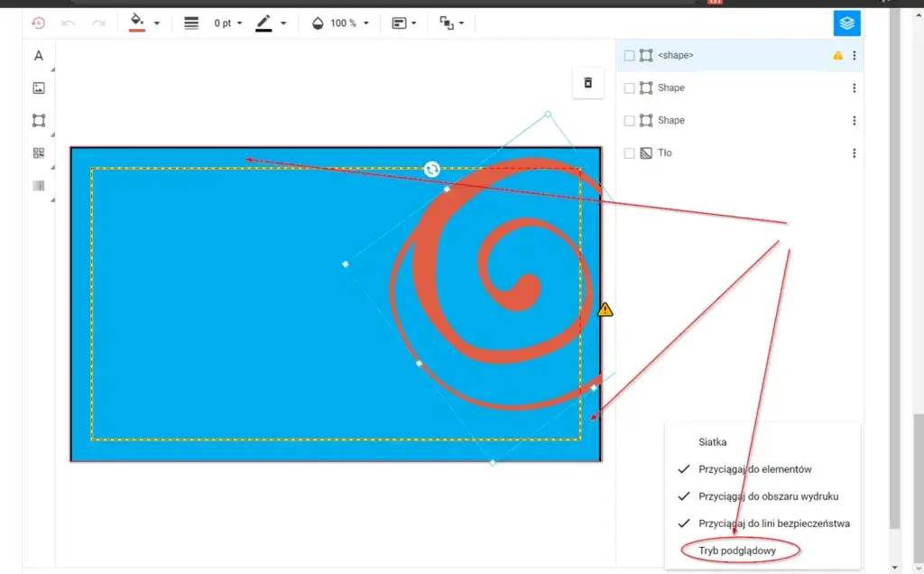Image resolution: width=924 pixels, height=574 pixels.
Task: Open the fill color dropdown
Action: click(157, 23)
